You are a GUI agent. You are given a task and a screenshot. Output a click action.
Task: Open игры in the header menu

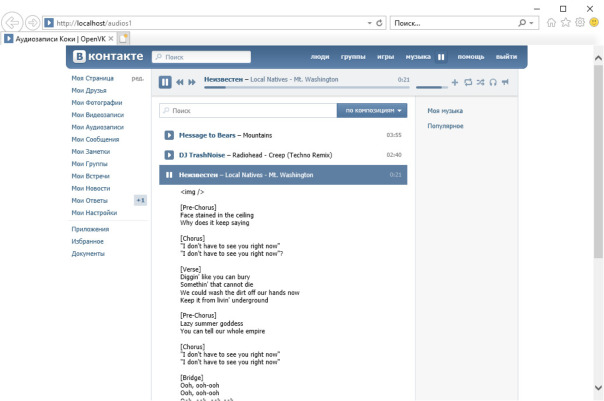coord(386,57)
